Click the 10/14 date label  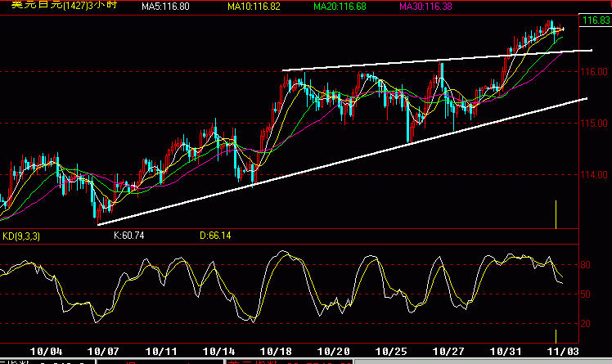tap(218, 352)
